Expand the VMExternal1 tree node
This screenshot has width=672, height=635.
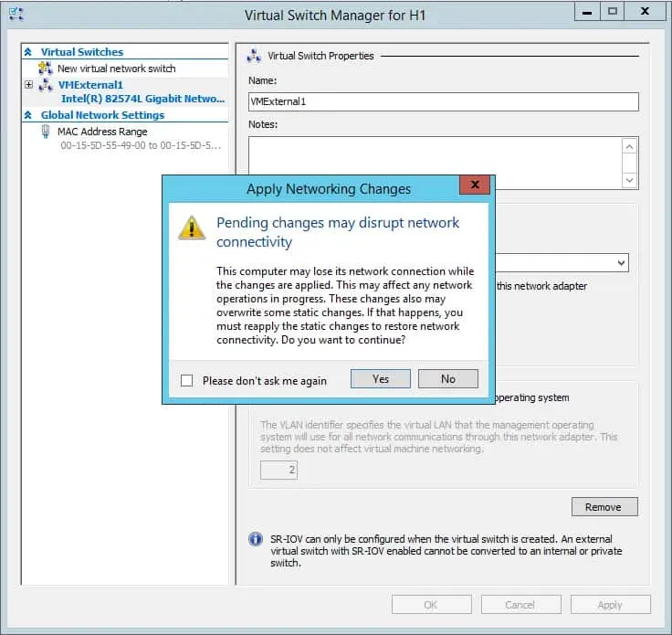pyautogui.click(x=29, y=85)
